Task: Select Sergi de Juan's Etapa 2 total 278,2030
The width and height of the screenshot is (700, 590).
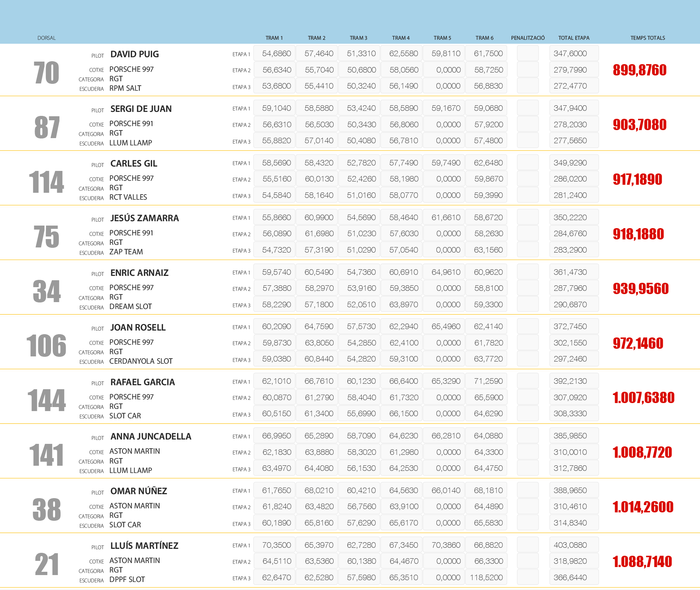Action: 574,125
